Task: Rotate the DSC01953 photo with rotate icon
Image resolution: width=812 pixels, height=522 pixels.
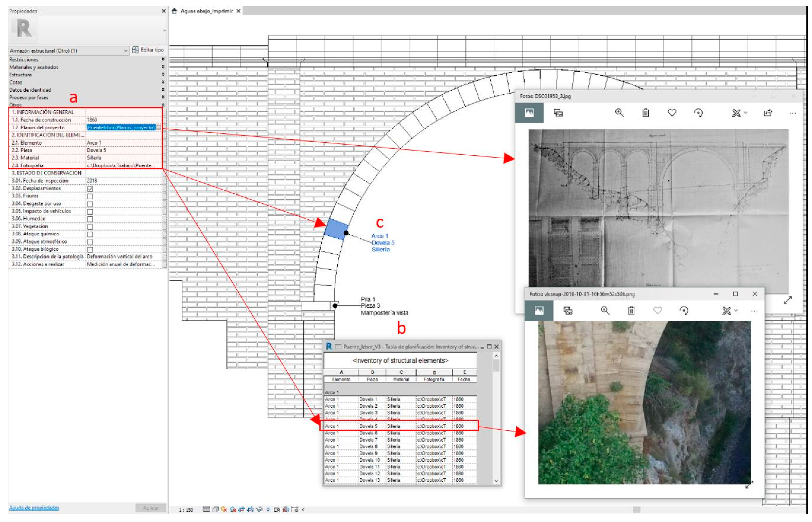Action: click(698, 113)
